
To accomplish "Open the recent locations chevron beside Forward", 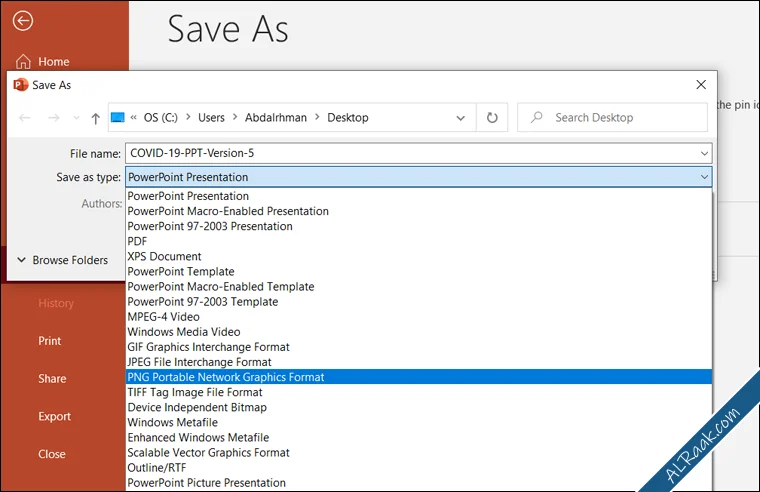I will [x=76, y=118].
